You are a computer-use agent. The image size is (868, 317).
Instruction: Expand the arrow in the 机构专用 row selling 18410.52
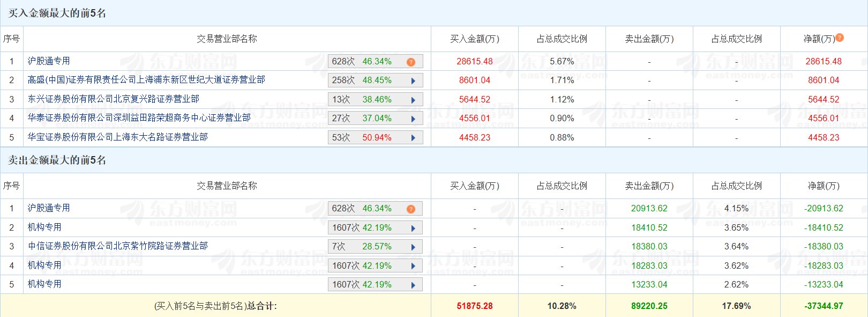click(x=413, y=228)
